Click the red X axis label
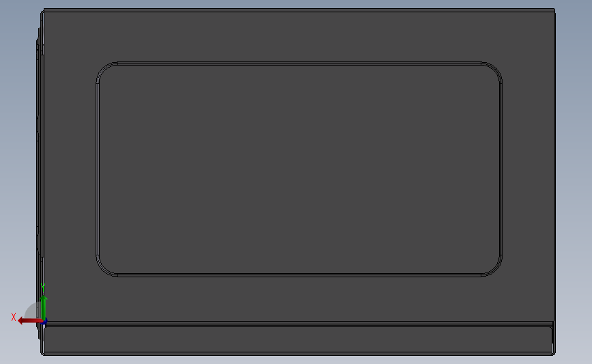 (14, 317)
